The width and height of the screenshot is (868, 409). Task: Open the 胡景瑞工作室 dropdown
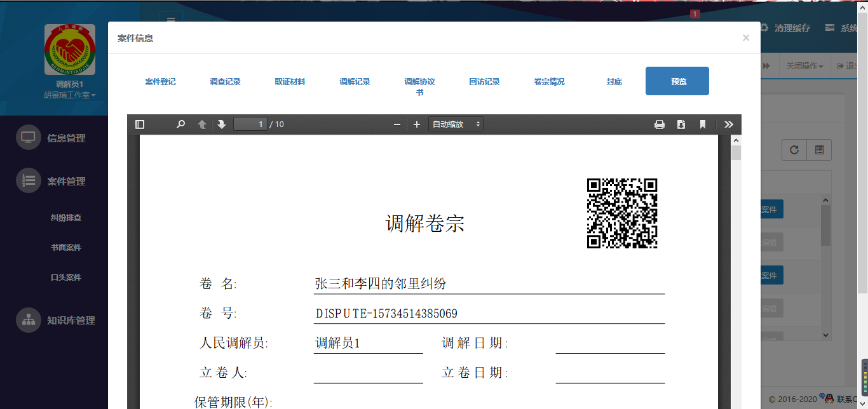[x=69, y=95]
